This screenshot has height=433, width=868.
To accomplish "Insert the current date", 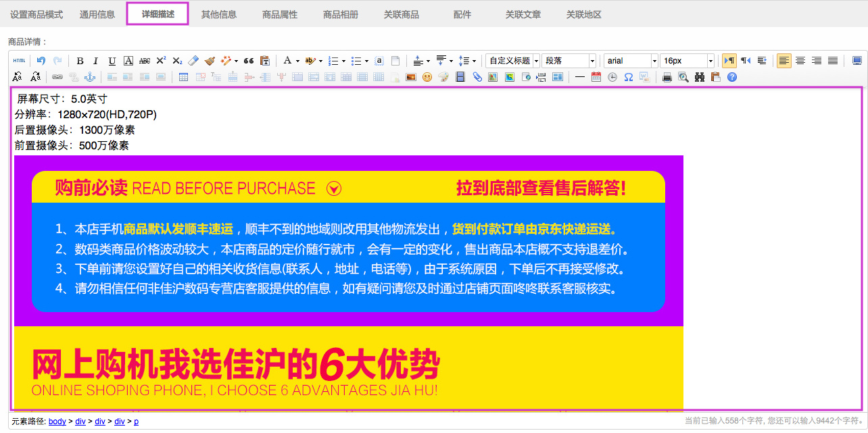I will [x=596, y=77].
